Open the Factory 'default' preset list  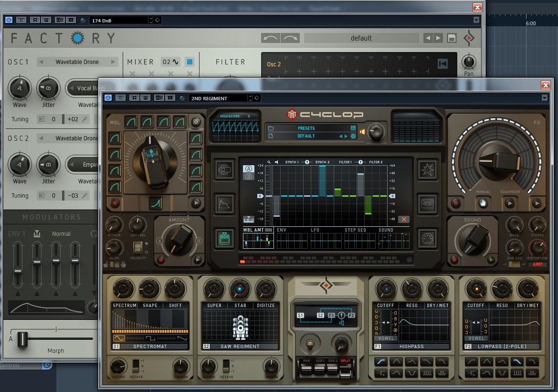pyautogui.click(x=361, y=38)
